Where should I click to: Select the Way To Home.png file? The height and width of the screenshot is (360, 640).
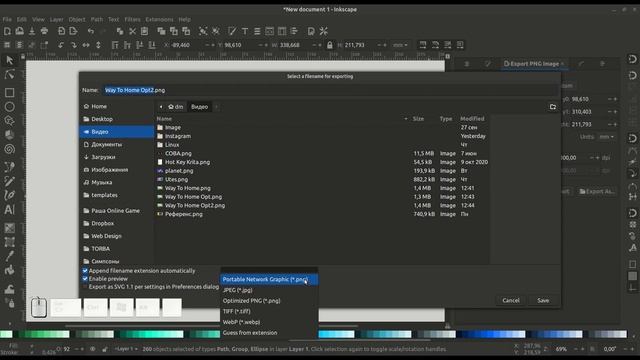322,188
